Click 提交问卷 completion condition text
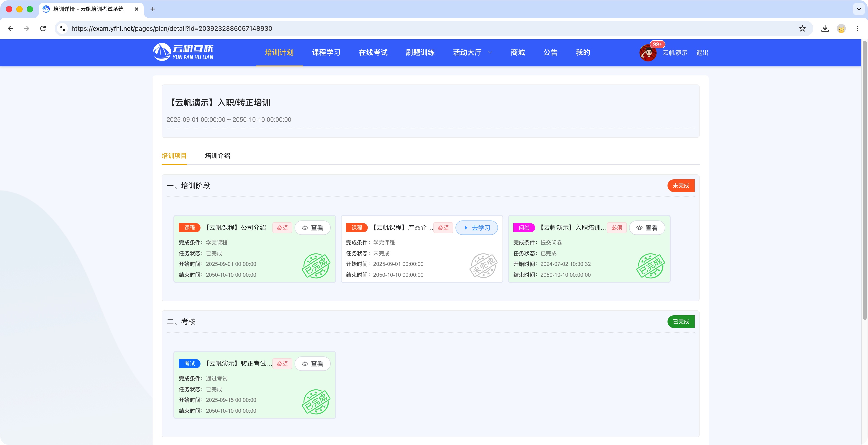The image size is (868, 445). 551,243
